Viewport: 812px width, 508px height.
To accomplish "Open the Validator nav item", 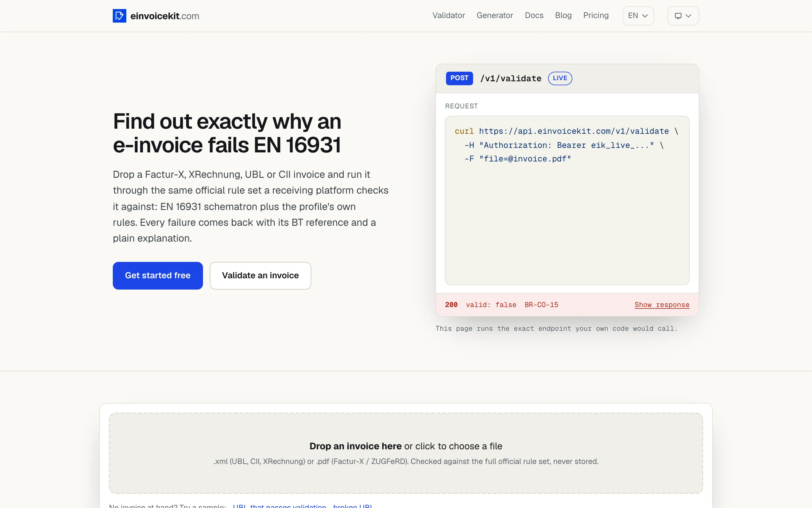I will point(449,16).
